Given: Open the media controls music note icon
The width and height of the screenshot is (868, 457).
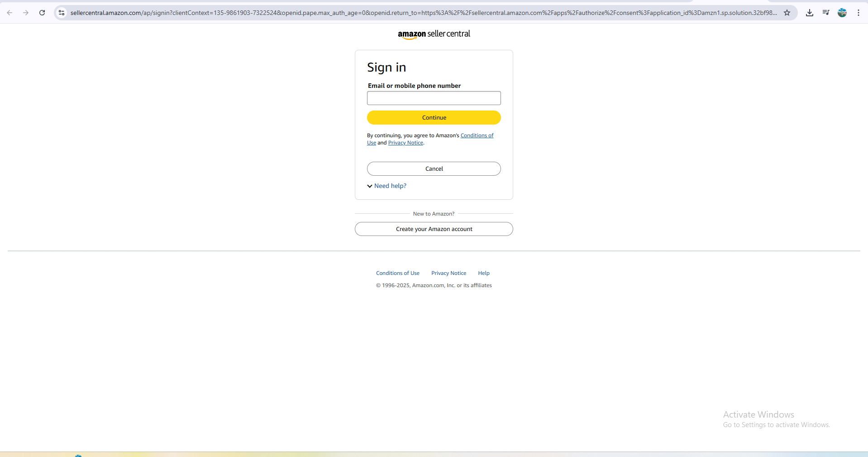Looking at the screenshot, I should [x=826, y=13].
